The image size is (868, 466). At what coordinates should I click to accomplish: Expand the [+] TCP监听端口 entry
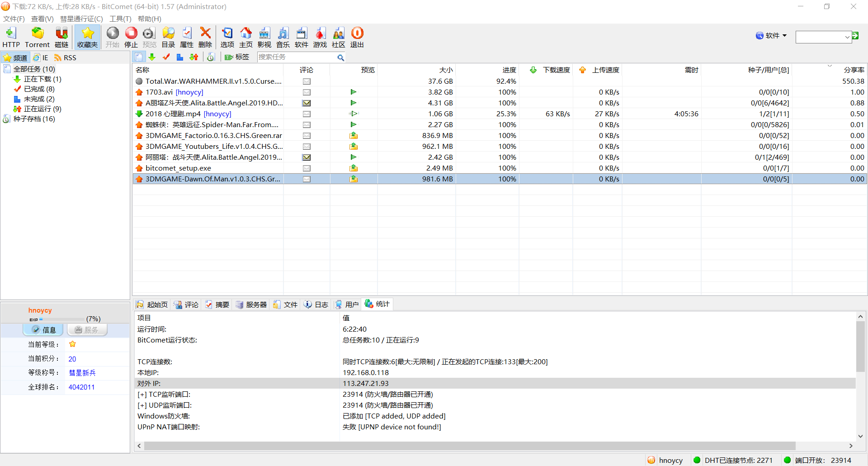[x=142, y=395]
